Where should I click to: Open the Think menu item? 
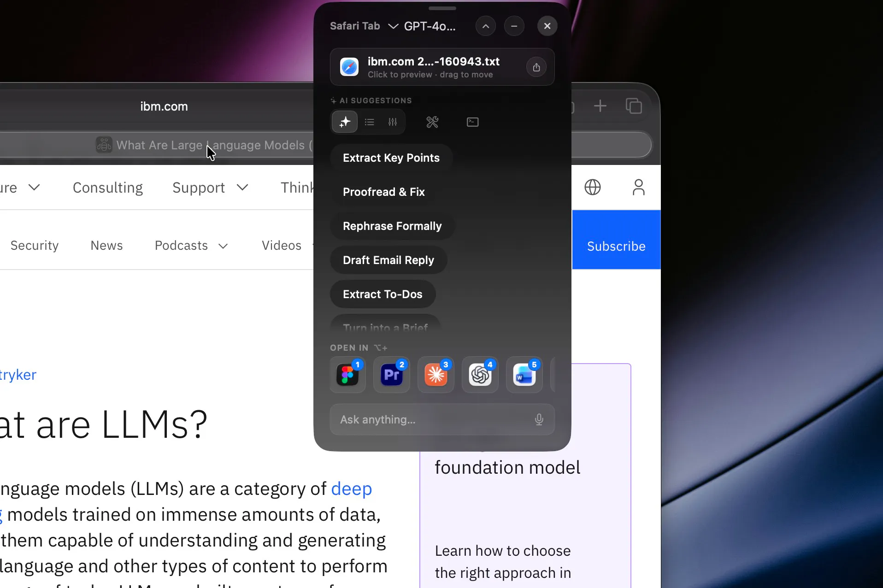pos(297,188)
